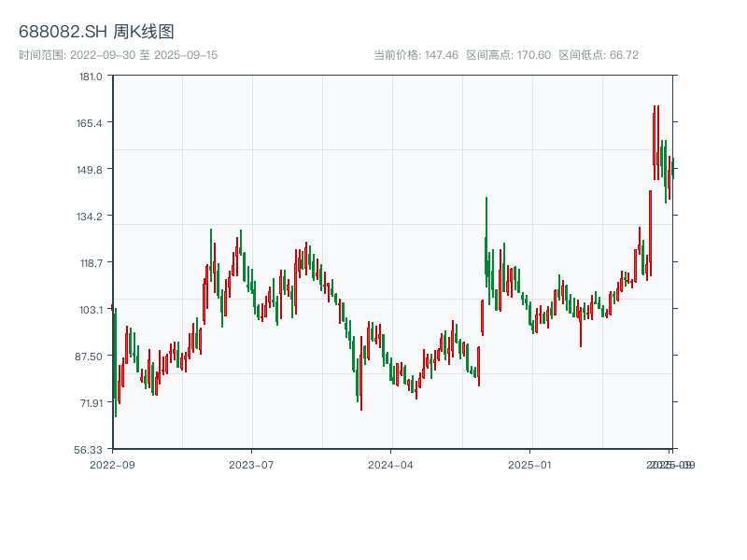Select the y-axis label 103.1

(x=91, y=310)
